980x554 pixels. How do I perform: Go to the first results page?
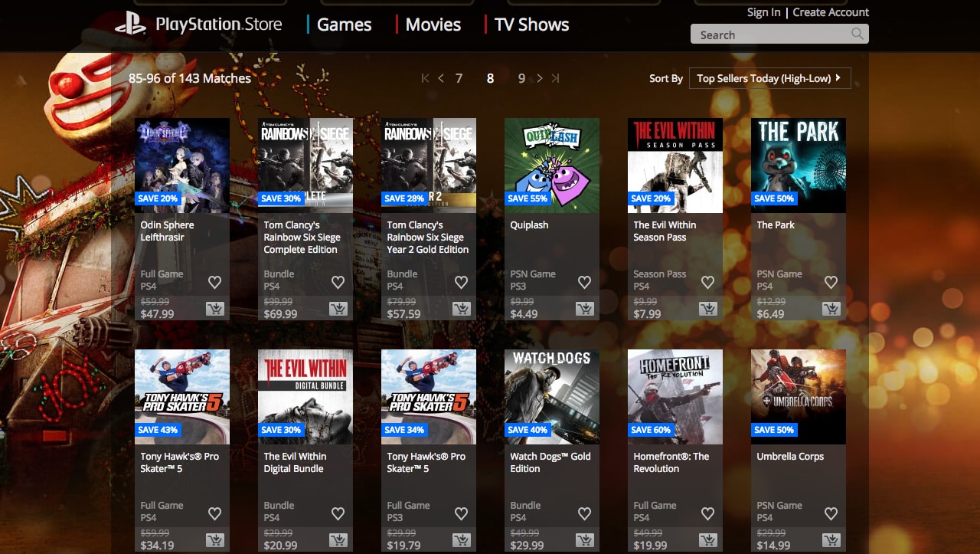(x=426, y=78)
